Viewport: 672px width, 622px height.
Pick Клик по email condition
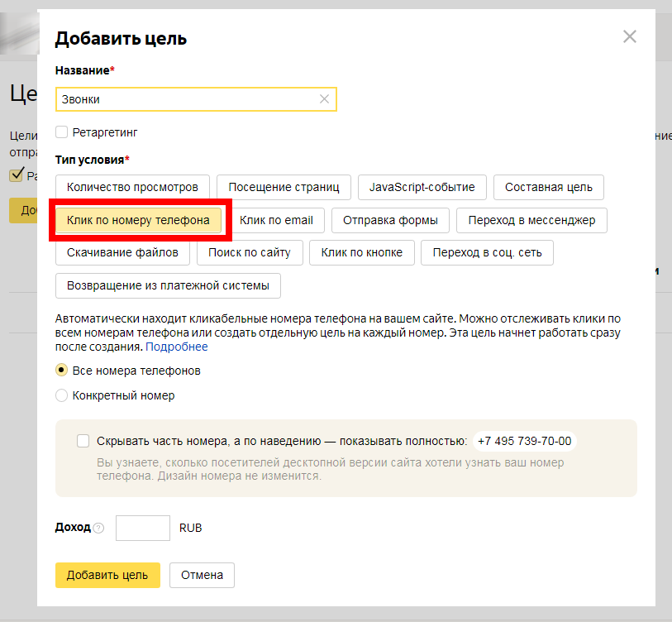277,220
